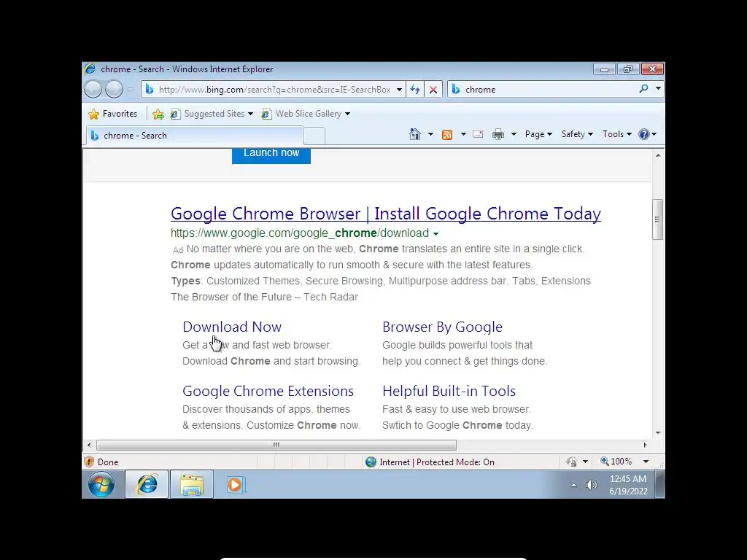Image resolution: width=747 pixels, height=560 pixels.
Task: Expand the zoom level dropdown arrow
Action: [x=646, y=462]
